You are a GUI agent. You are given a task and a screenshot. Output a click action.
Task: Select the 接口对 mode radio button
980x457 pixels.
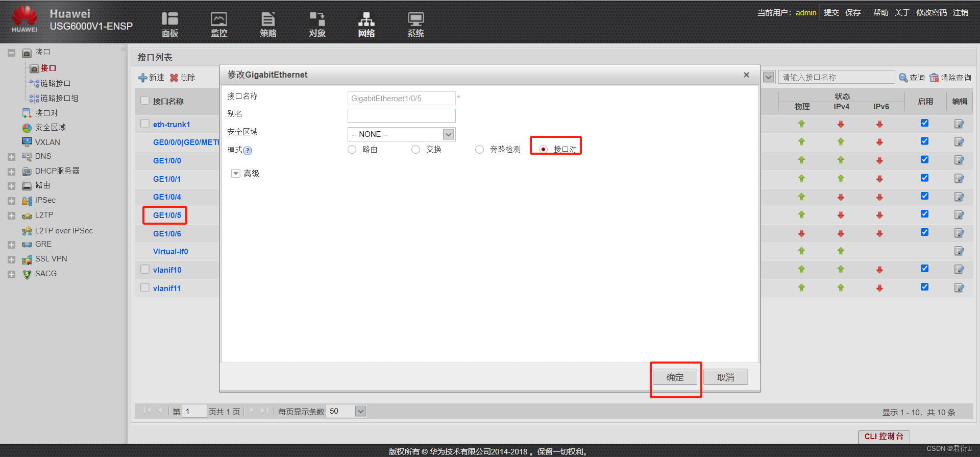pyautogui.click(x=543, y=149)
